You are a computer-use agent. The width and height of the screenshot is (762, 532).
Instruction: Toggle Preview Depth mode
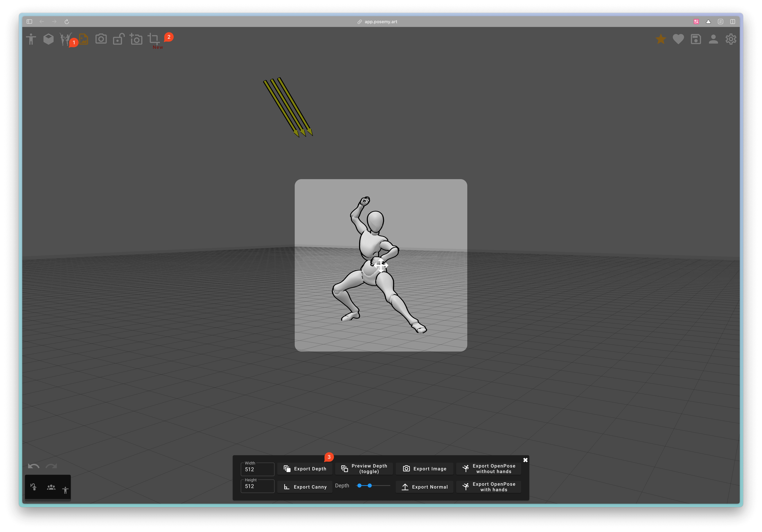pyautogui.click(x=364, y=469)
